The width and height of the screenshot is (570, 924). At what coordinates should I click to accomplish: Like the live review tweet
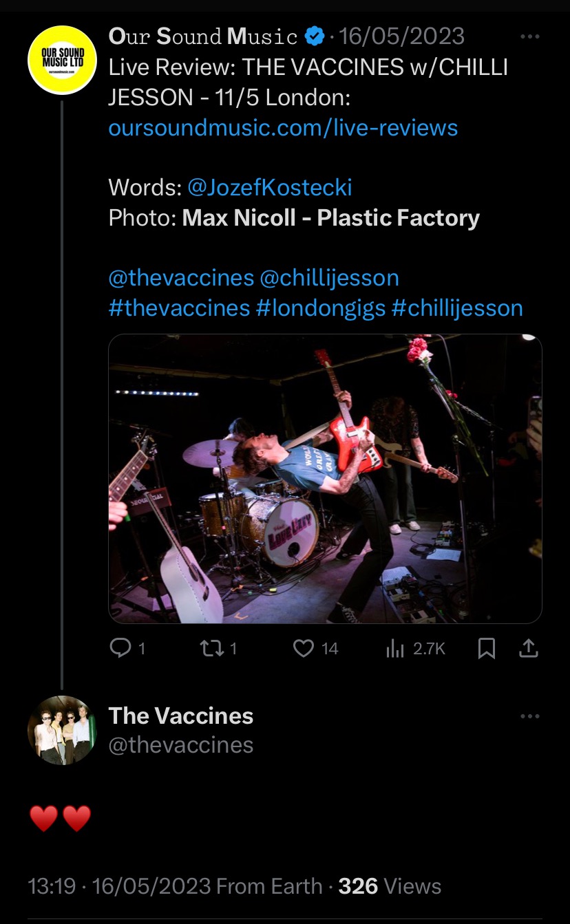click(x=304, y=648)
